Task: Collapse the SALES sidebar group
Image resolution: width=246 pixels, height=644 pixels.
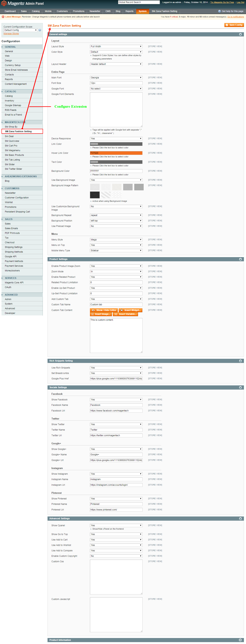Action: click(22, 219)
